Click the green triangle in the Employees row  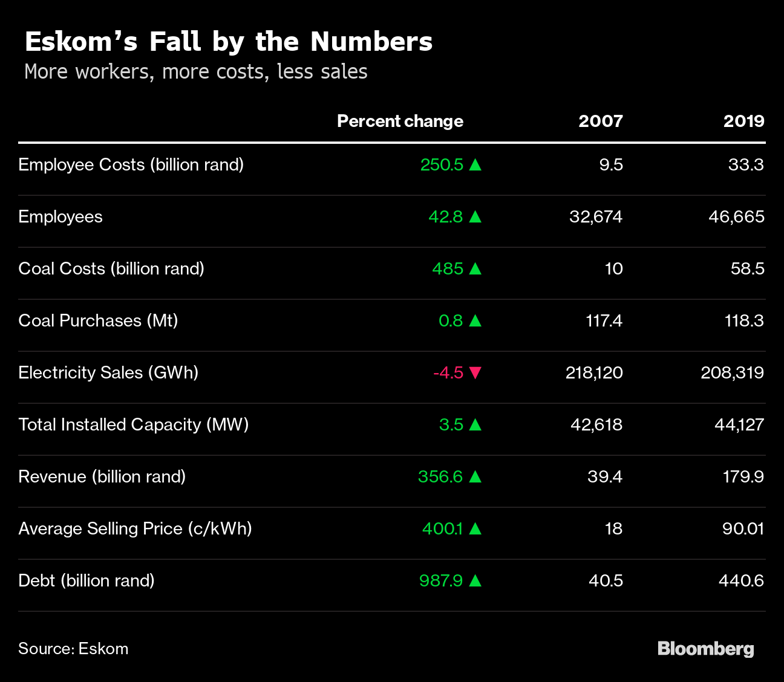tap(475, 216)
